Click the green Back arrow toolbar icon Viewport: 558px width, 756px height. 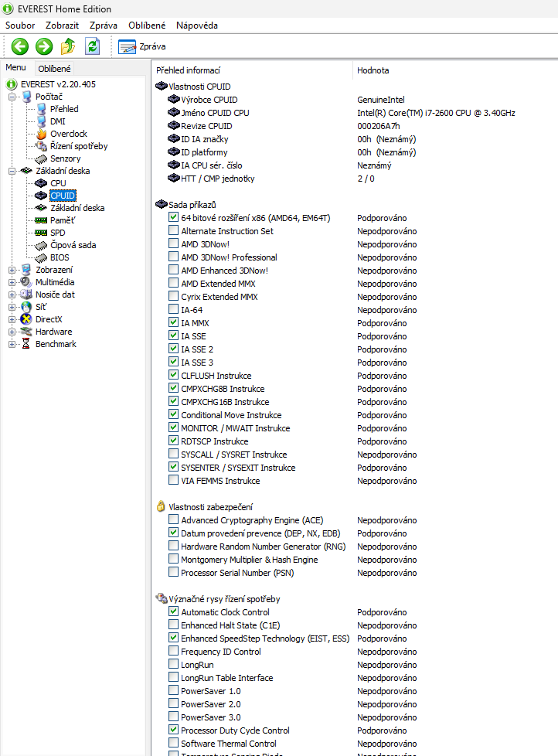point(20,46)
